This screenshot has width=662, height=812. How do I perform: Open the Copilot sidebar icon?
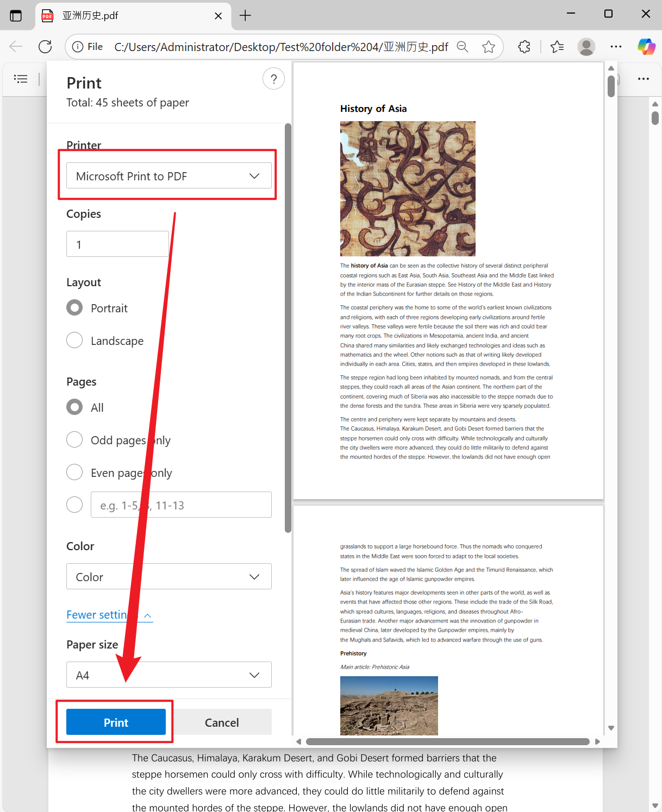[x=646, y=47]
